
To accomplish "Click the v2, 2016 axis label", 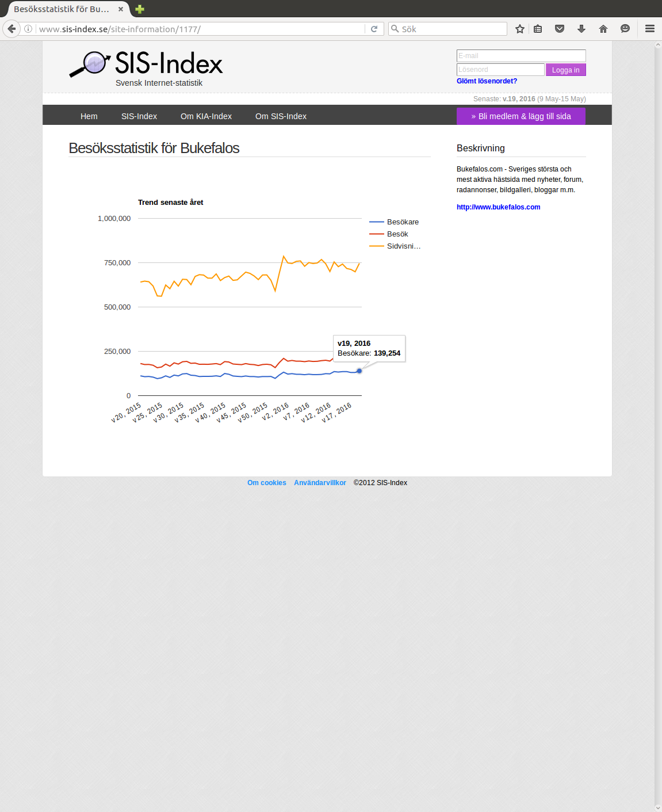I will [276, 411].
